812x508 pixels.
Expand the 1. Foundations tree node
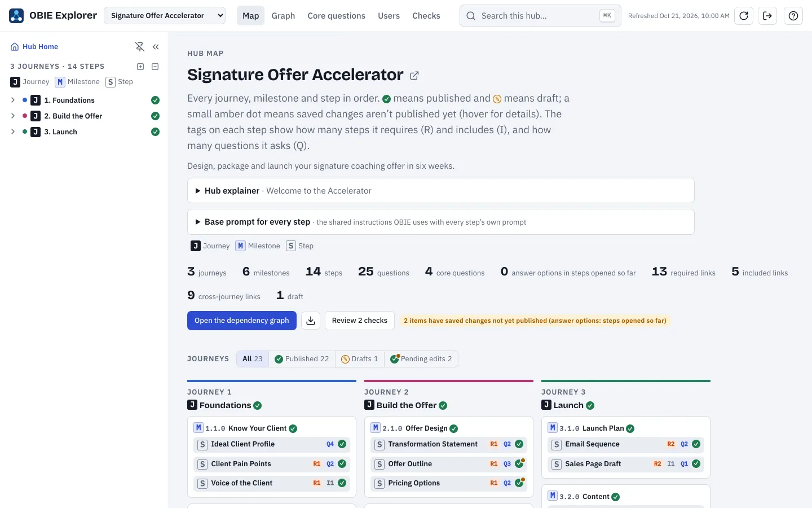point(13,100)
